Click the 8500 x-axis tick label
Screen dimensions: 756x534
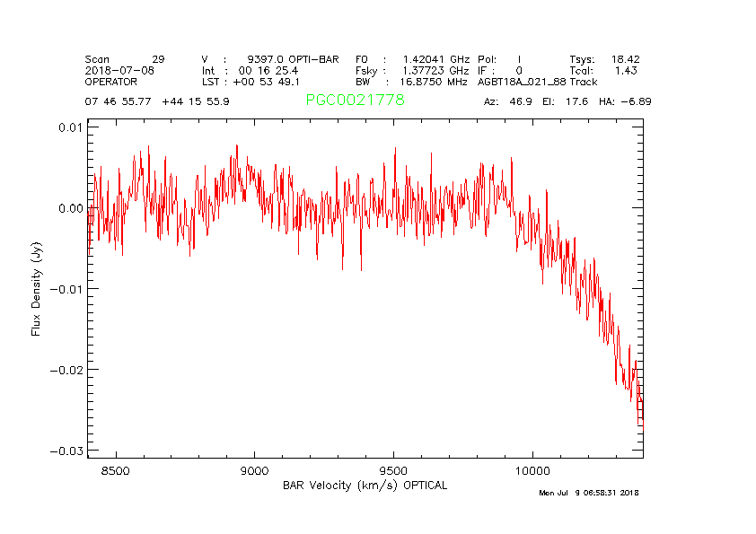116,470
